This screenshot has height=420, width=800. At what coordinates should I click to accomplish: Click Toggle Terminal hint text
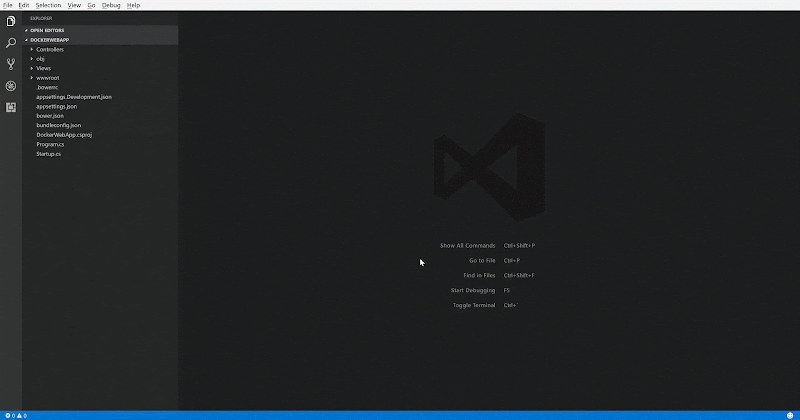pos(474,305)
